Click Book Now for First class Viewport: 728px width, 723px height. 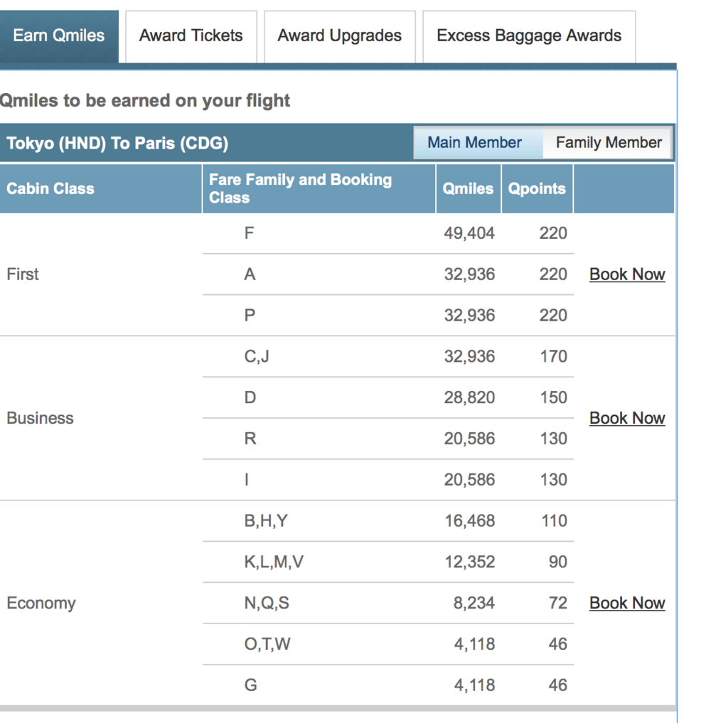(627, 274)
